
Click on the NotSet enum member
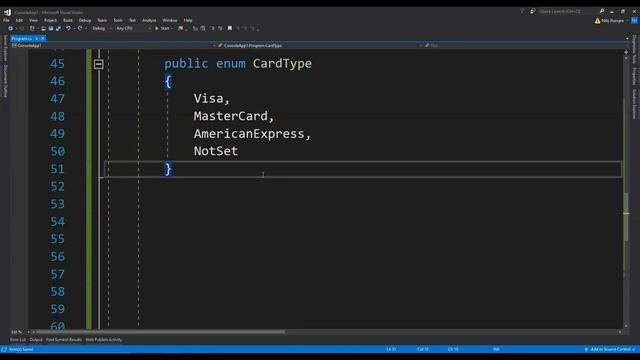pos(216,151)
